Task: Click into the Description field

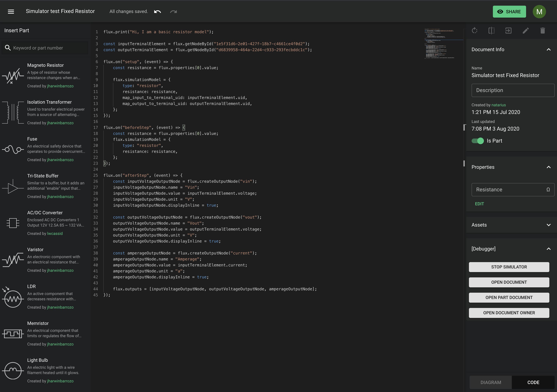Action: click(513, 90)
